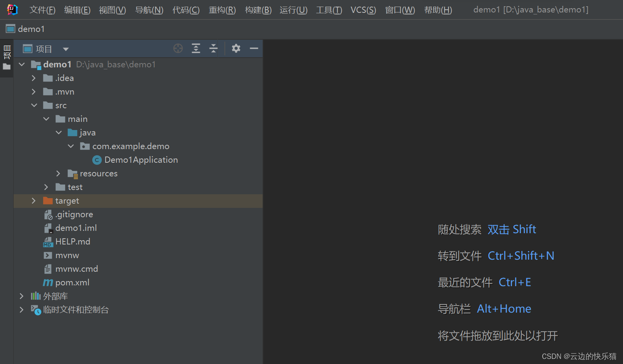Open the 导航(N) menu
Viewport: 623px width, 364px height.
click(x=149, y=10)
